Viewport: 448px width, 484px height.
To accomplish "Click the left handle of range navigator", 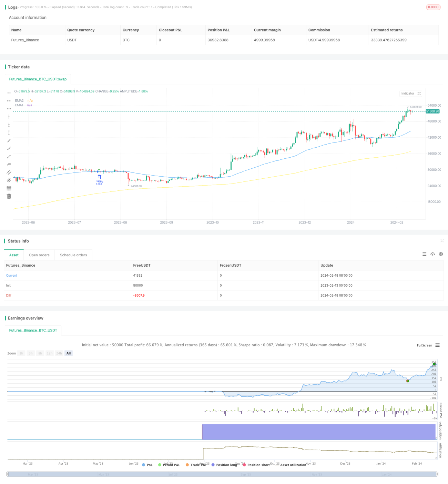I will (x=7, y=474).
